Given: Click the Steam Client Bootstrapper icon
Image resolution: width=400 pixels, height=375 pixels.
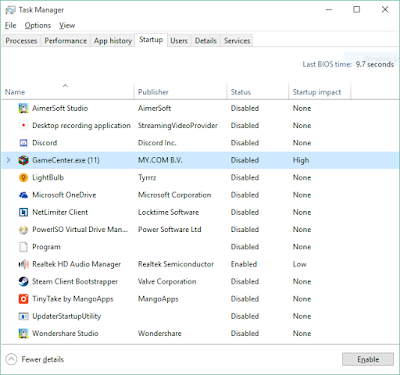Looking at the screenshot, I should (x=23, y=282).
